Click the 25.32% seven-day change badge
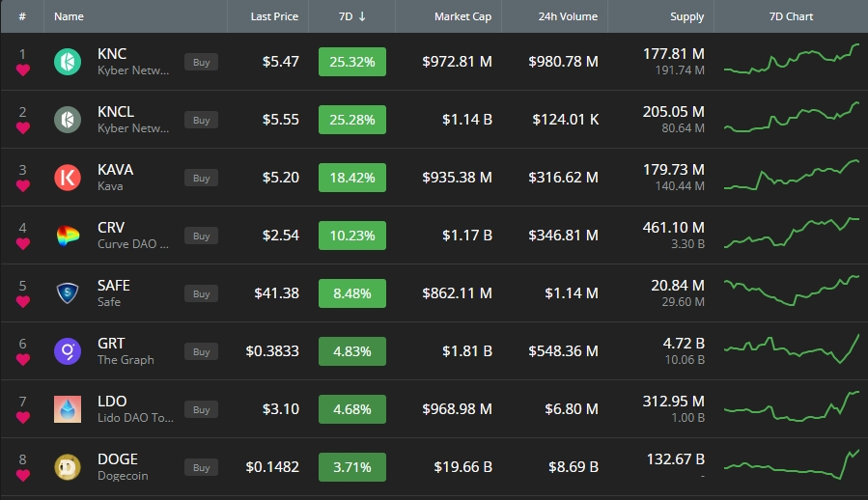 tap(352, 62)
